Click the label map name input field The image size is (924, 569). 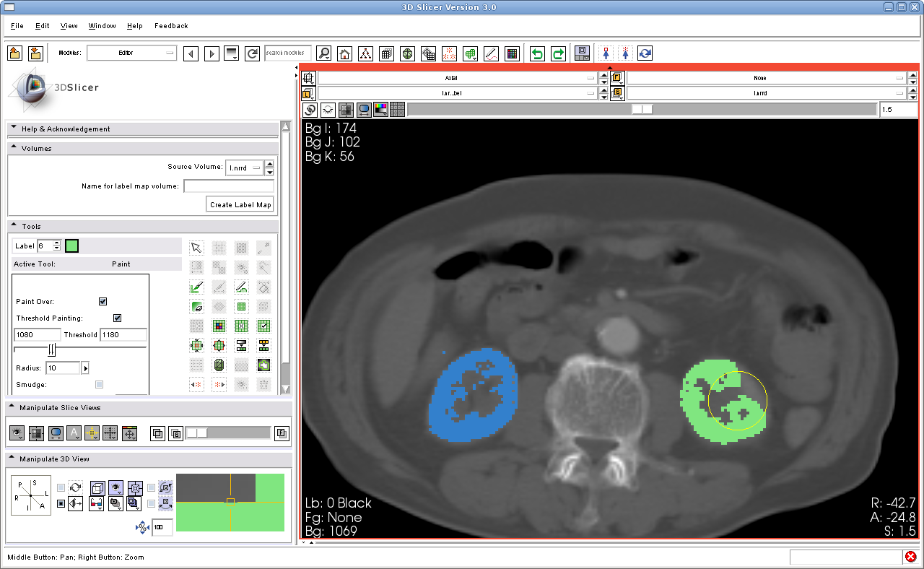(x=229, y=186)
